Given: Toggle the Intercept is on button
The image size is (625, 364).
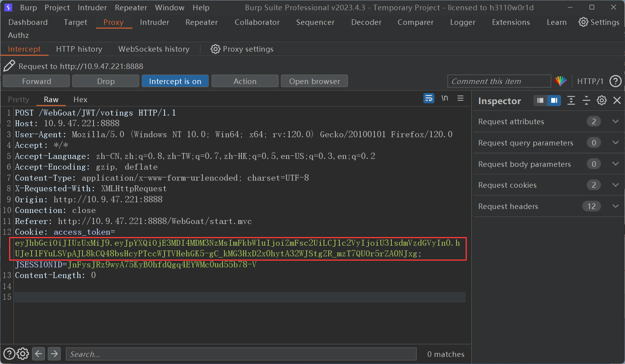Looking at the screenshot, I should pos(175,81).
